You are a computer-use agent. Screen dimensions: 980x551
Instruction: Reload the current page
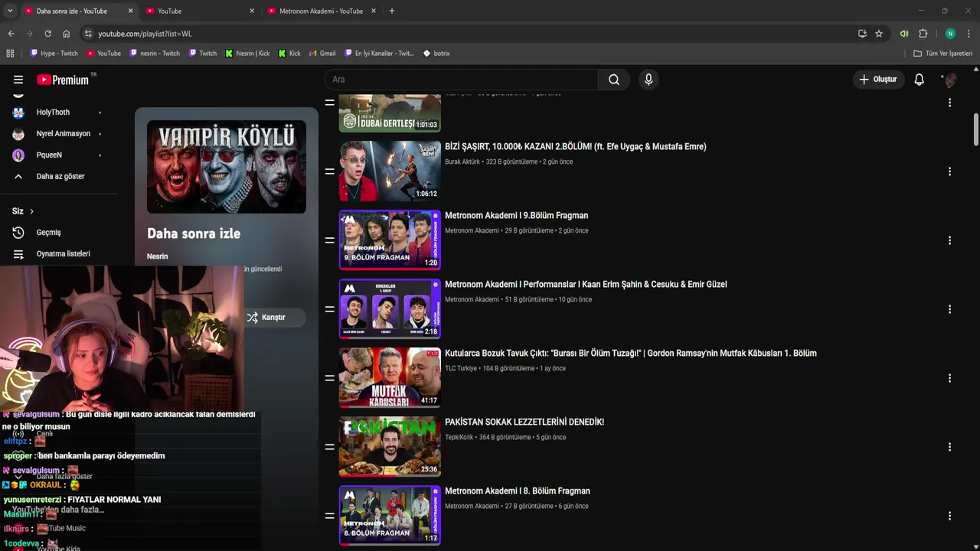[x=47, y=34]
